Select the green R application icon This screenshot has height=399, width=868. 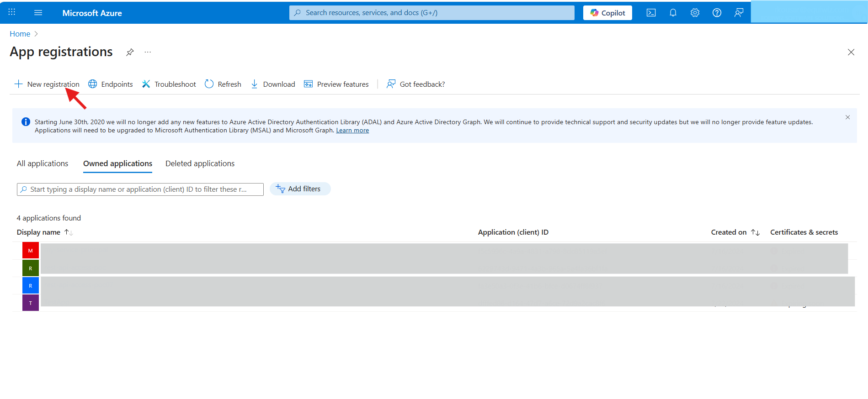31,268
